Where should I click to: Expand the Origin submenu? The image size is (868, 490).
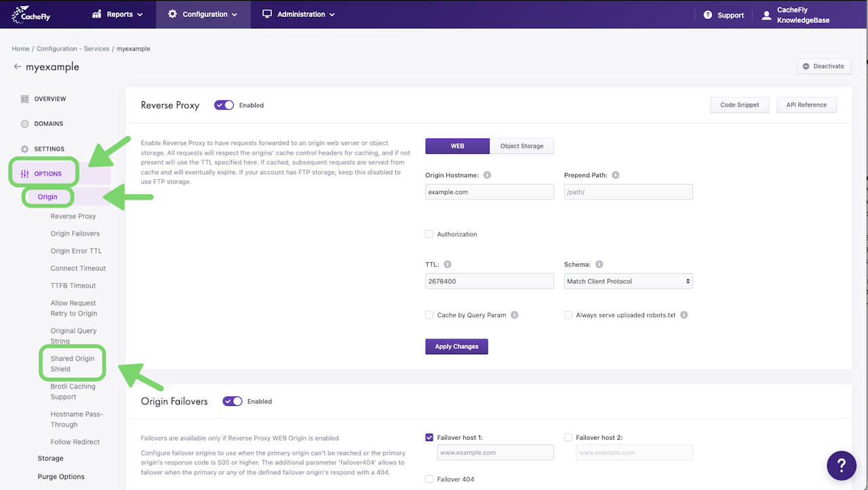(47, 197)
